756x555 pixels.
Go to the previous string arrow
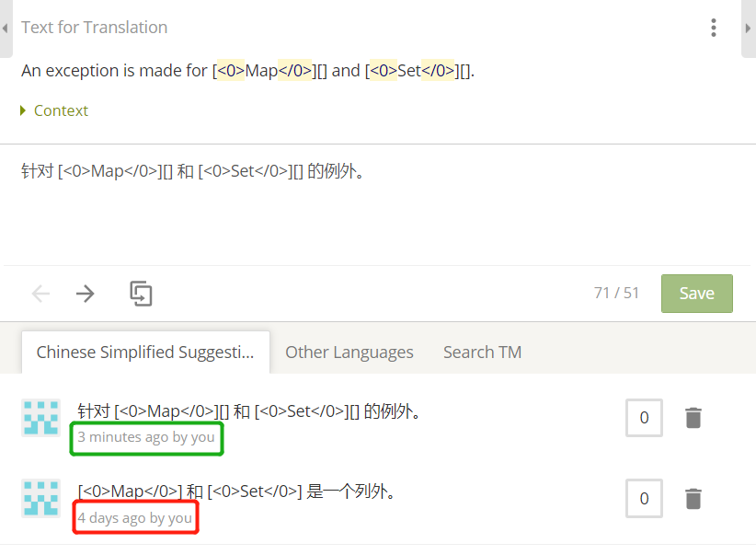pos(40,294)
